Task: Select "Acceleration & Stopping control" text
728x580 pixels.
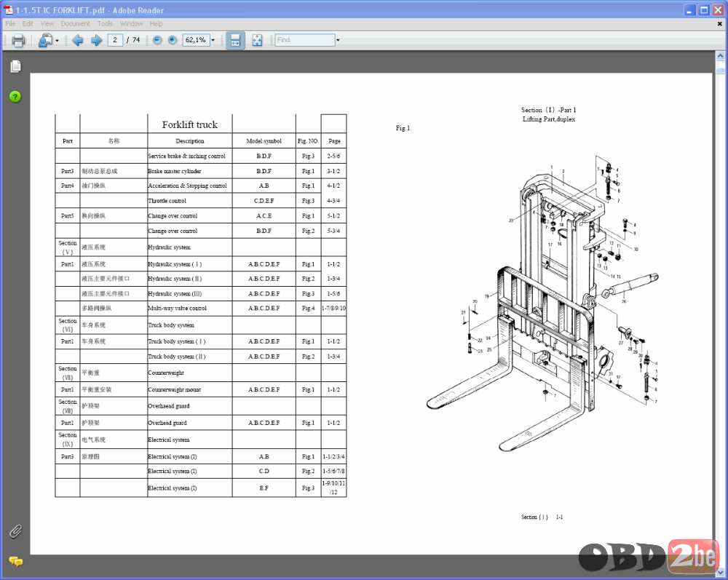Action: tap(187, 186)
